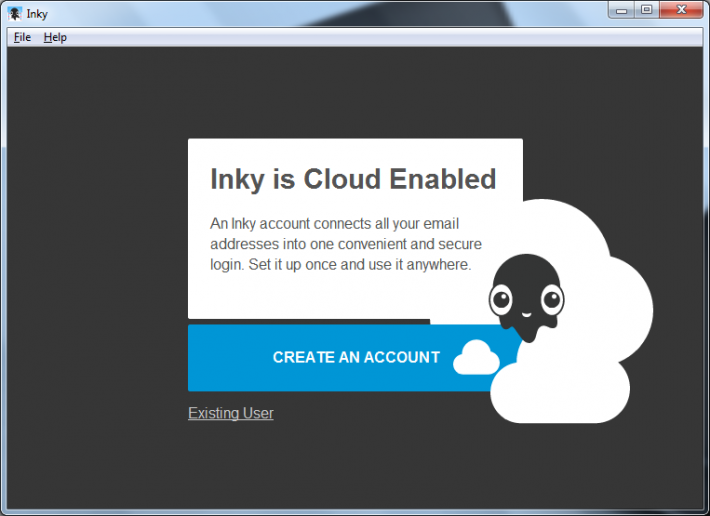
Task: Open the Help menu
Action: [55, 37]
